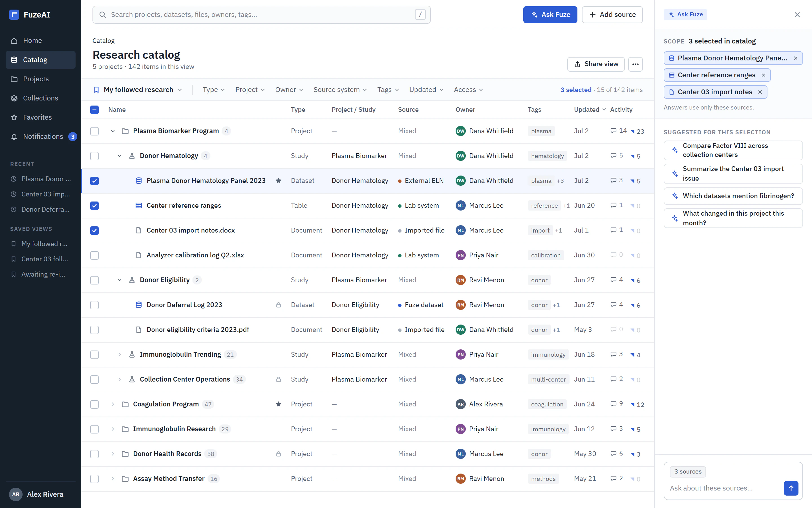Send the question with the arrow button
Screen dimensions: 812x508
791,488
